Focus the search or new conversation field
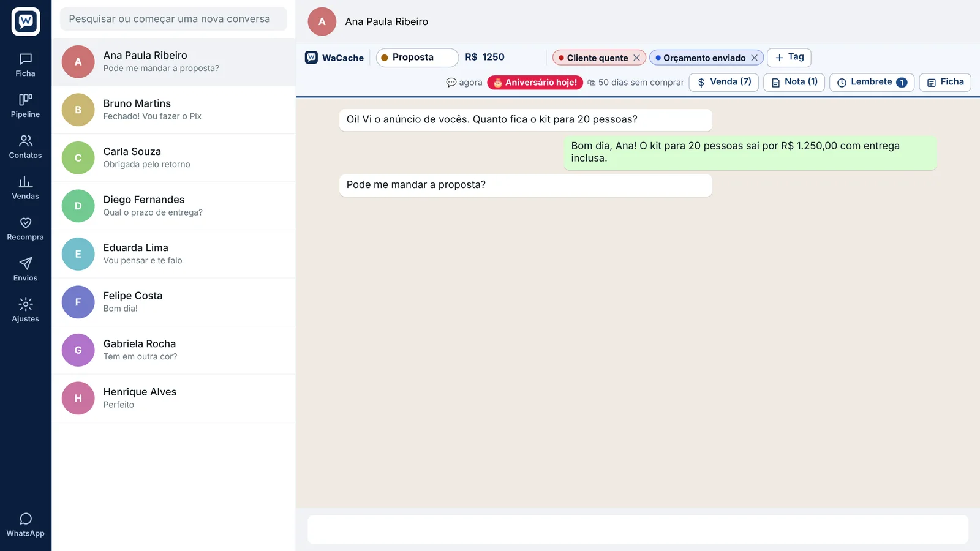The height and width of the screenshot is (551, 980). pos(173,19)
